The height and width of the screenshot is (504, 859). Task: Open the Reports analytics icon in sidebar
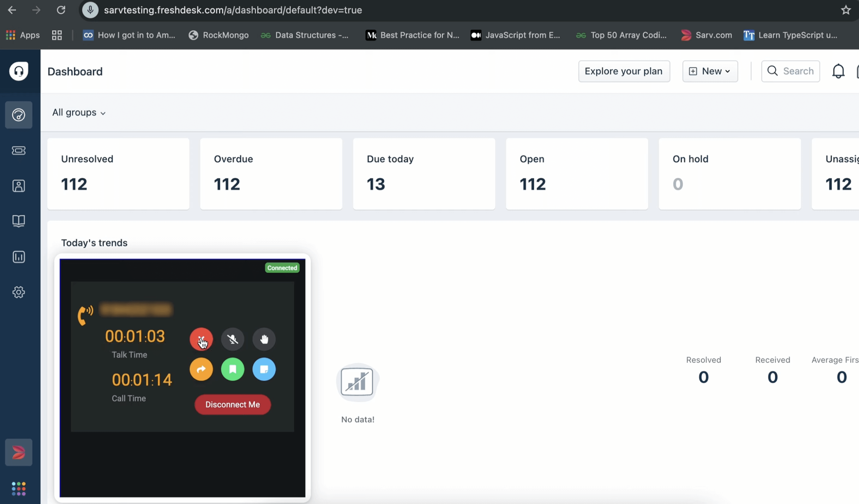pyautogui.click(x=19, y=257)
